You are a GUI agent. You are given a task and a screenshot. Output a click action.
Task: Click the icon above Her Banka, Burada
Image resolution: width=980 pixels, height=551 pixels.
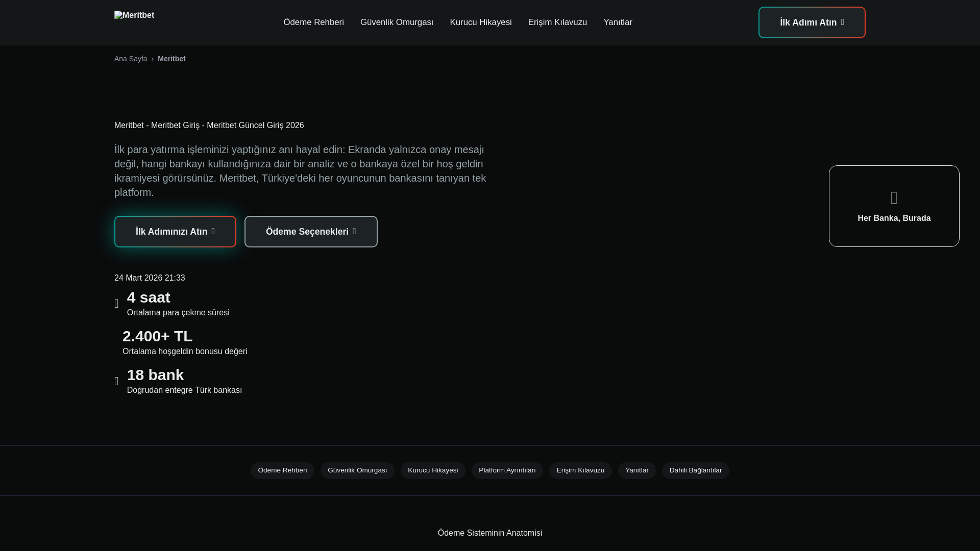click(894, 198)
